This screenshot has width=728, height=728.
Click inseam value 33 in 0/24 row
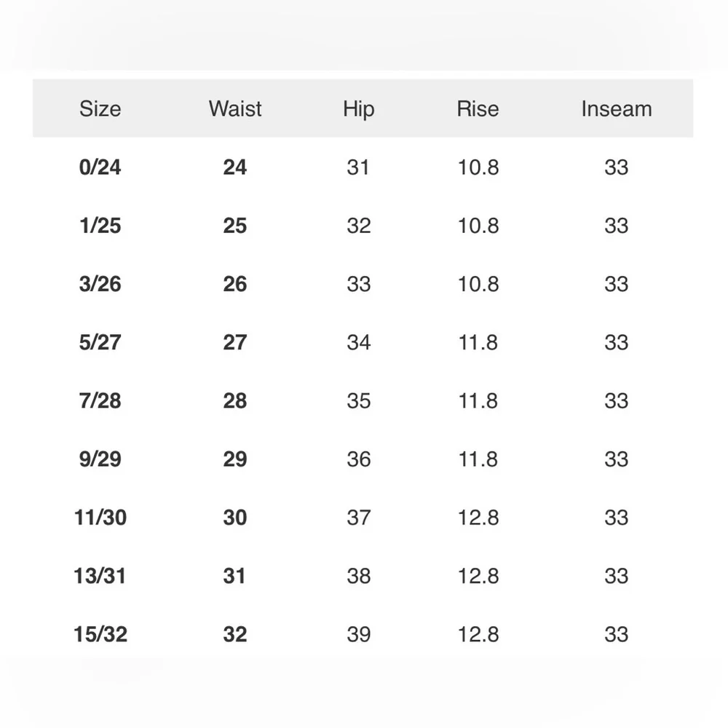coord(617,167)
